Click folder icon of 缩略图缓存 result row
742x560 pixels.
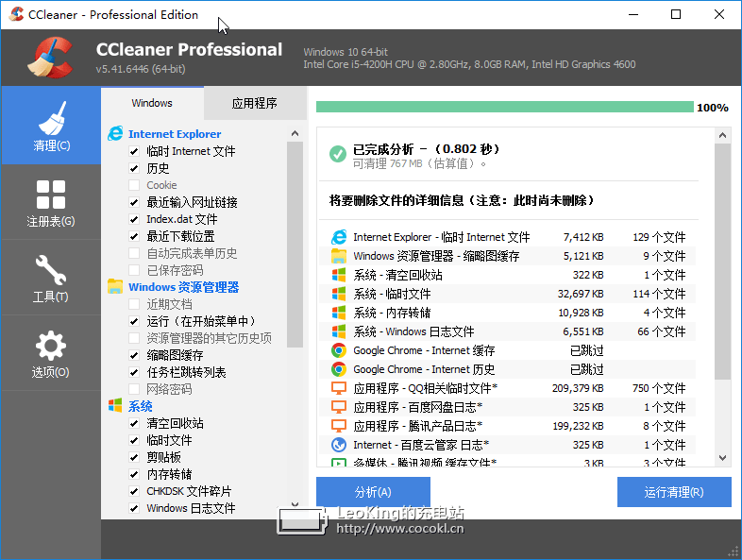click(339, 256)
